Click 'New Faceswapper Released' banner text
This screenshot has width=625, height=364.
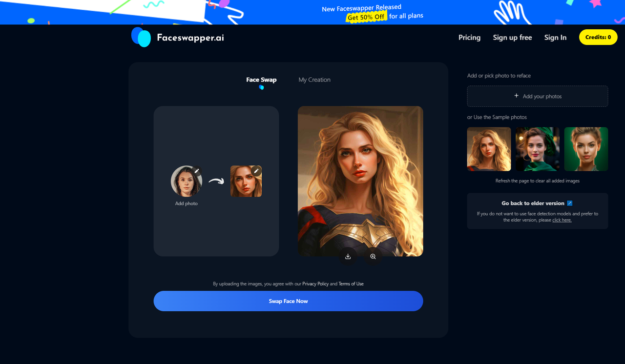tap(361, 8)
